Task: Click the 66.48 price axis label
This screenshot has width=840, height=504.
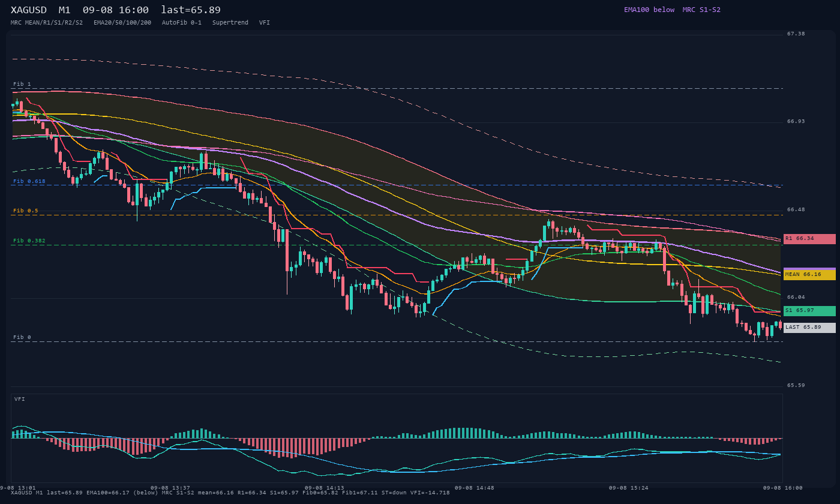Action: tap(796, 209)
